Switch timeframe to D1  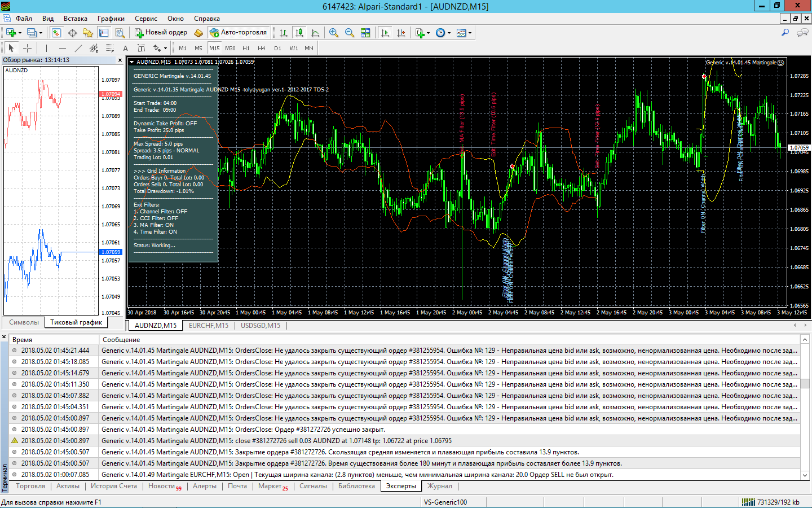[x=277, y=48]
